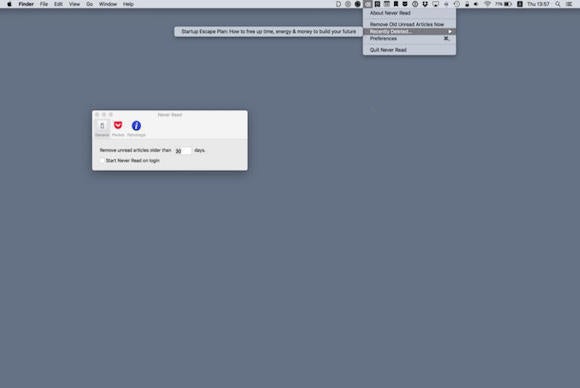The height and width of the screenshot is (388, 580).
Task: Expand the Recently Deleted submenu
Action: pyautogui.click(x=409, y=31)
